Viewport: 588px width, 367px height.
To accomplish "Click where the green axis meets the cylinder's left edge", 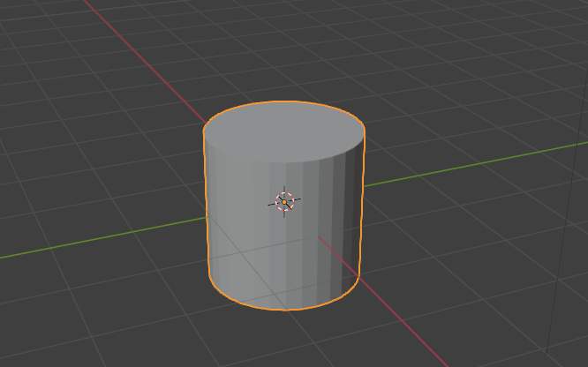I will pos(207,218).
